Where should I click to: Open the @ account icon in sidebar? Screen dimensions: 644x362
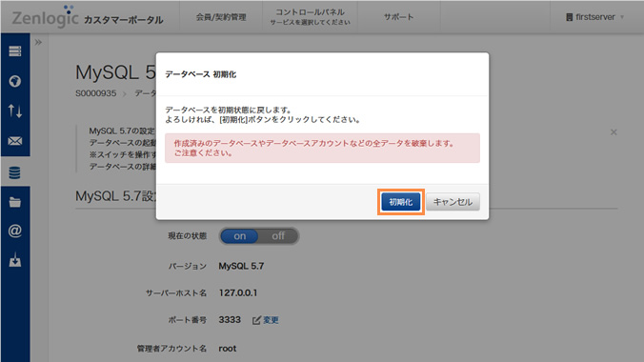tap(15, 231)
